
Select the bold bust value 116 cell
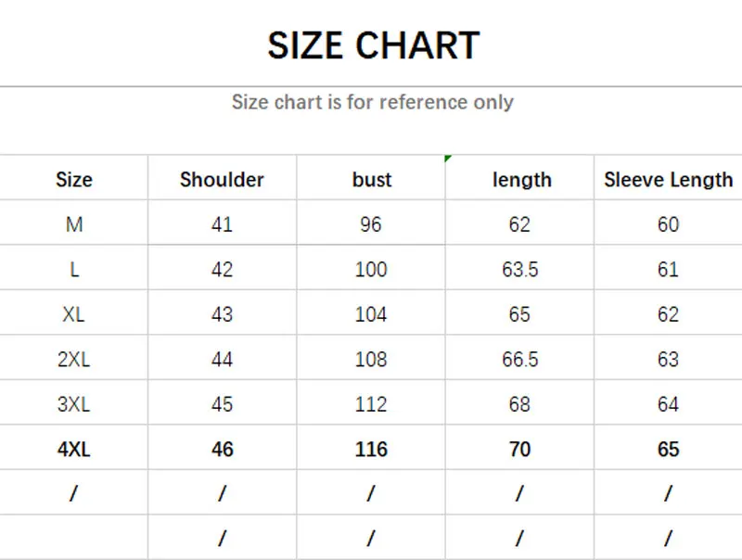click(x=371, y=450)
